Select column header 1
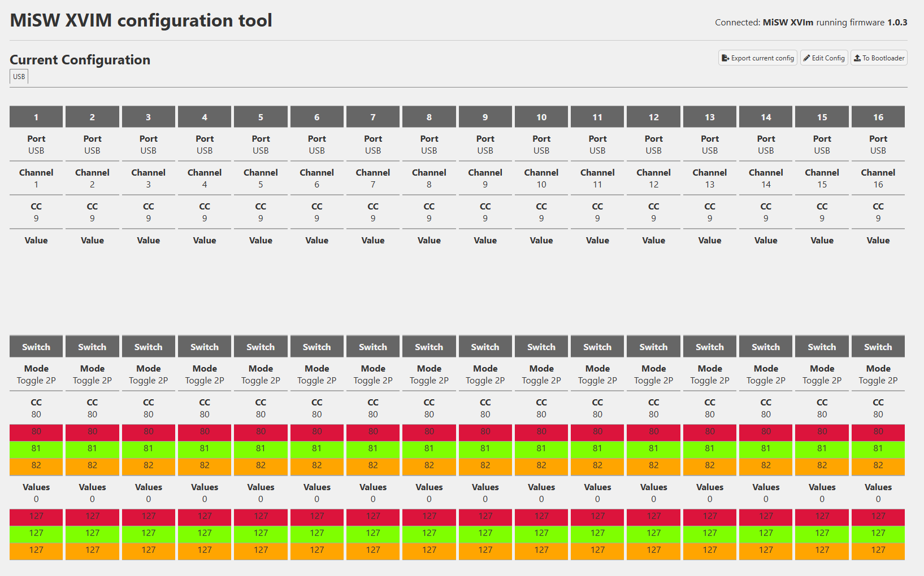Screen dimensions: 924x576 coord(36,117)
